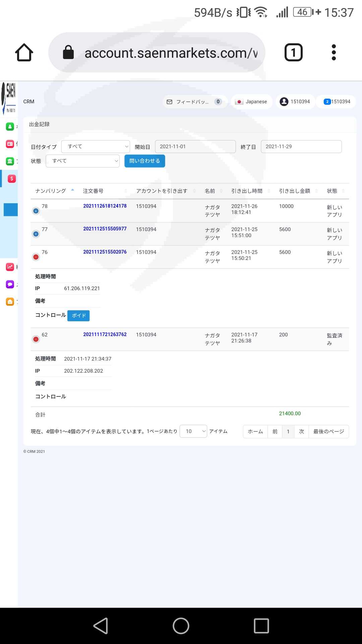
Task: Open order number 2021112618124178 link
Action: click(105, 206)
